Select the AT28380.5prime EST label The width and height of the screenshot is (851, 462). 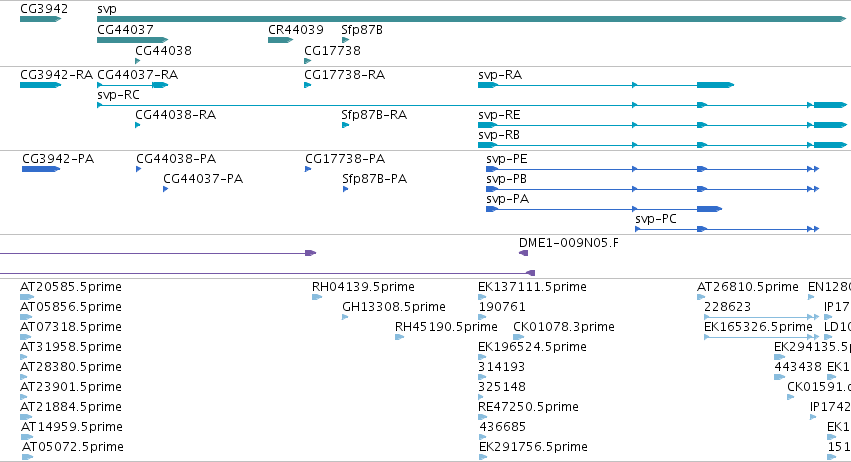tap(71, 367)
